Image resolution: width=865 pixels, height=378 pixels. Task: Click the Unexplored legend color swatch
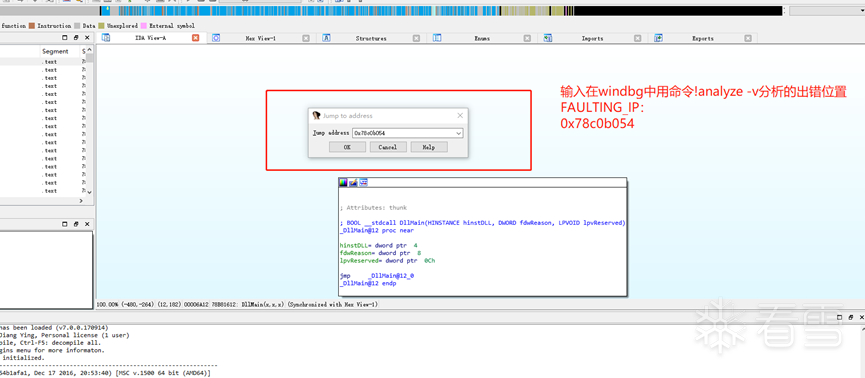pos(102,25)
